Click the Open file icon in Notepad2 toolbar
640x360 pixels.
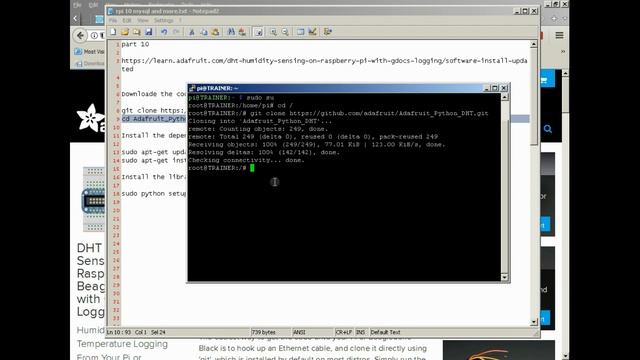pos(125,32)
